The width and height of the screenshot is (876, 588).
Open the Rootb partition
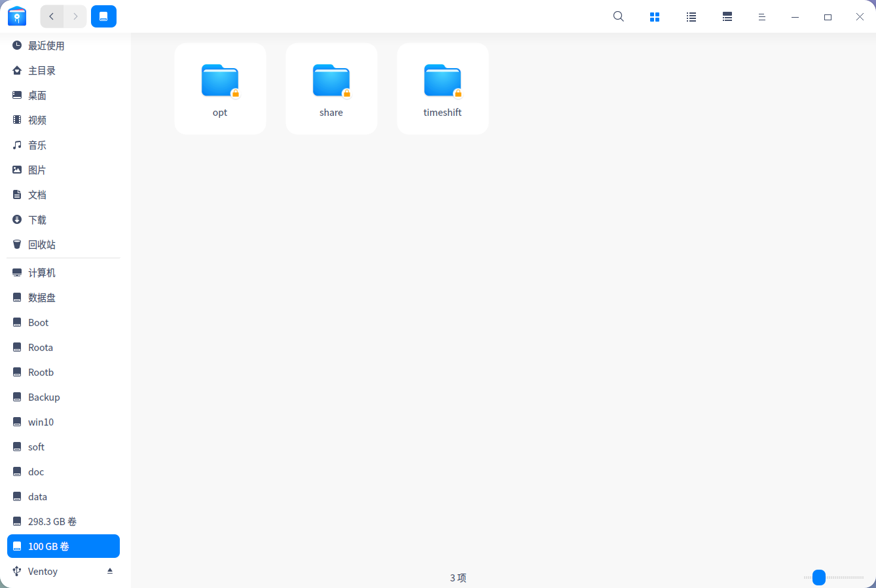pyautogui.click(x=64, y=373)
